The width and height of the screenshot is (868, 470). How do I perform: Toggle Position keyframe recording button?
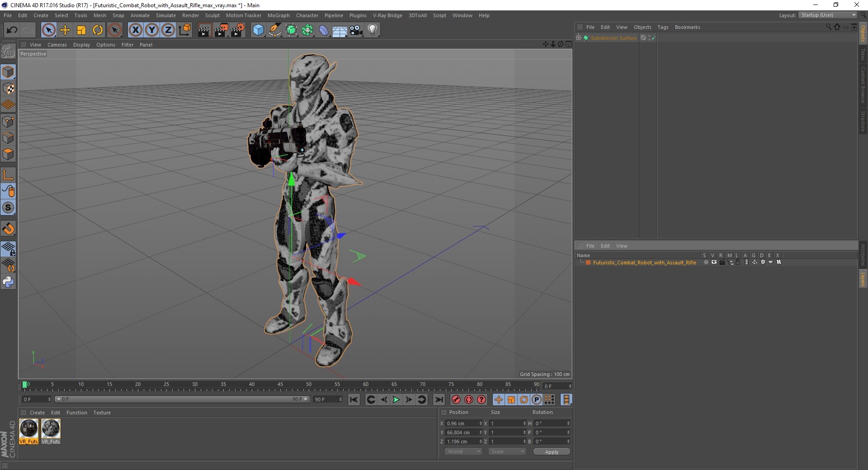(499, 399)
